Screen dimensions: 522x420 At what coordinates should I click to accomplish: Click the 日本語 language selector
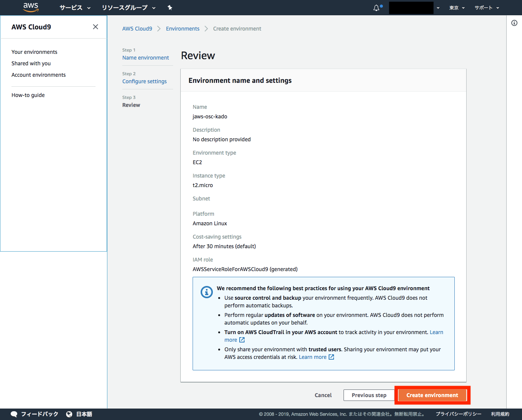pyautogui.click(x=84, y=414)
